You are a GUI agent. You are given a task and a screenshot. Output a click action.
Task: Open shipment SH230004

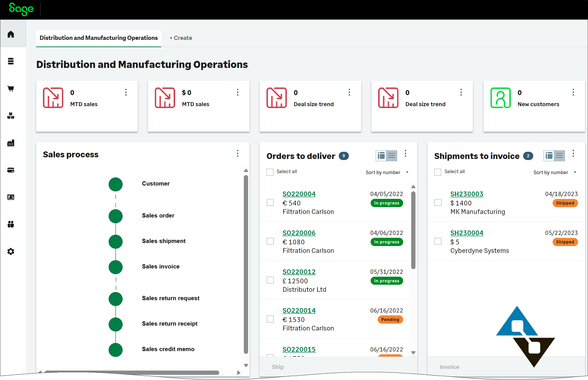click(467, 233)
